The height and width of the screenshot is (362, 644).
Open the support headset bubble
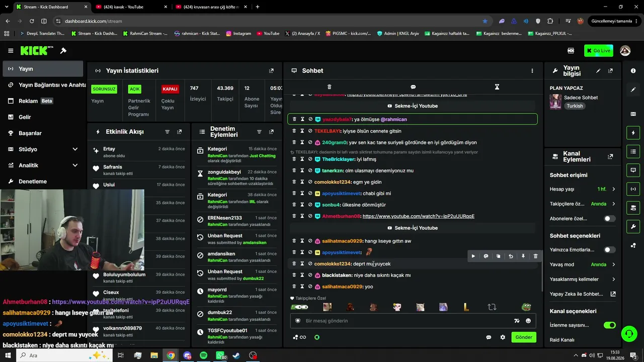pyautogui.click(x=628, y=333)
